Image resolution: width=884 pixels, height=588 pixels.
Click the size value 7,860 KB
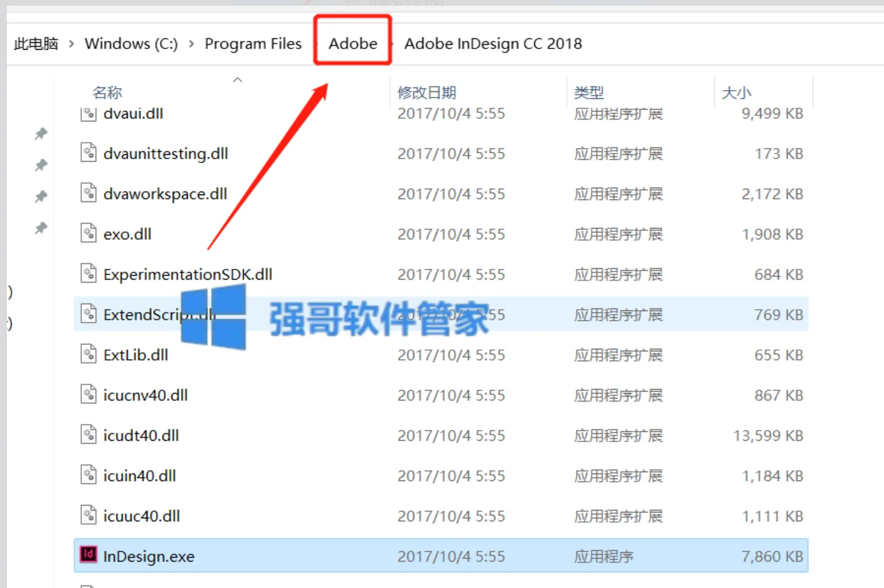click(x=772, y=557)
